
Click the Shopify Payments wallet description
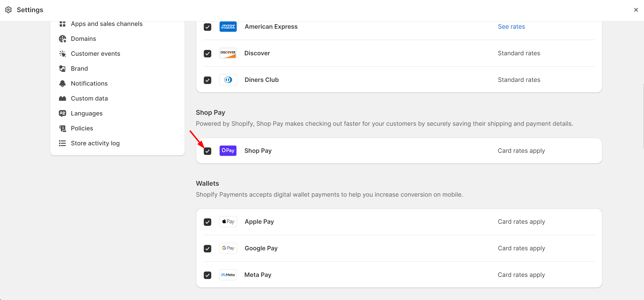click(329, 194)
